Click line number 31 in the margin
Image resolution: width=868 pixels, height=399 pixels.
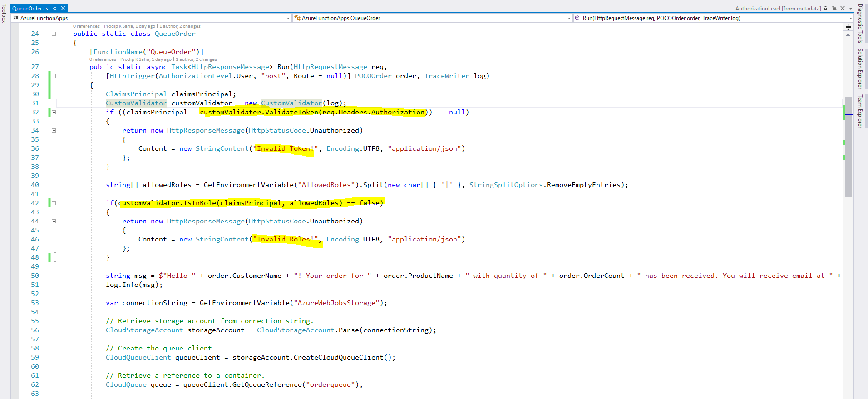(x=35, y=103)
